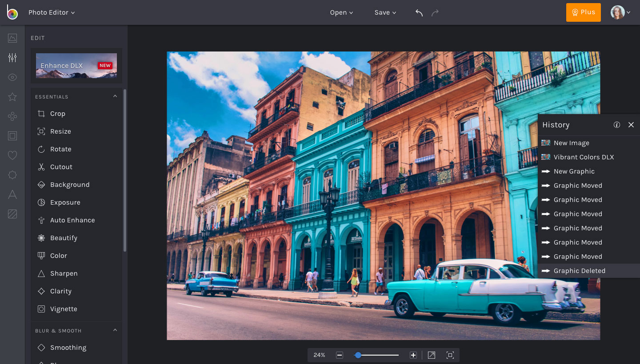This screenshot has height=364, width=640.
Task: Click the fit to screen icon
Action: point(450,355)
